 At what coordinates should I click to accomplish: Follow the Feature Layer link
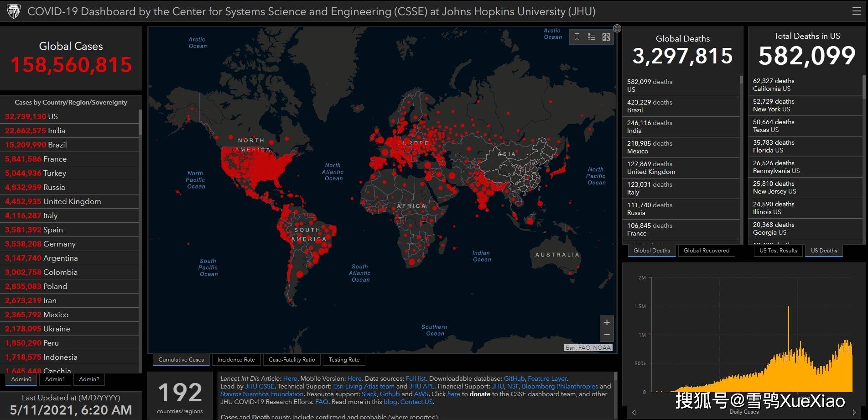(547, 378)
